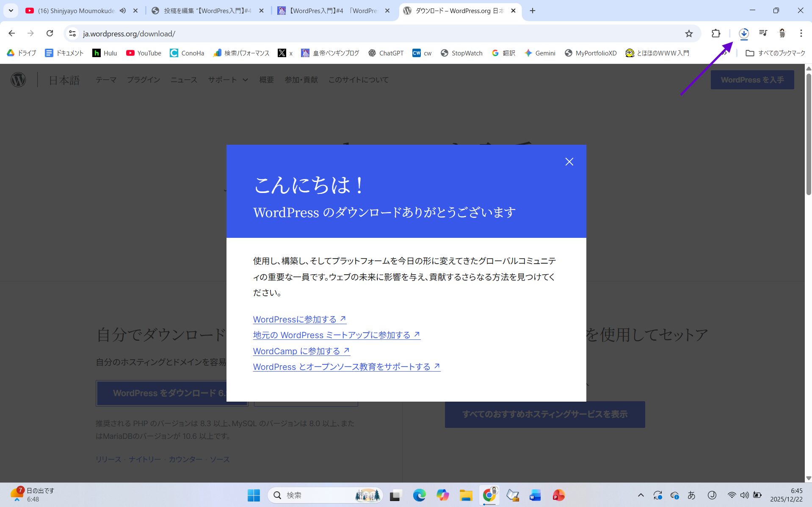
Task: Open Chrome downloads icon in toolbar
Action: click(743, 33)
